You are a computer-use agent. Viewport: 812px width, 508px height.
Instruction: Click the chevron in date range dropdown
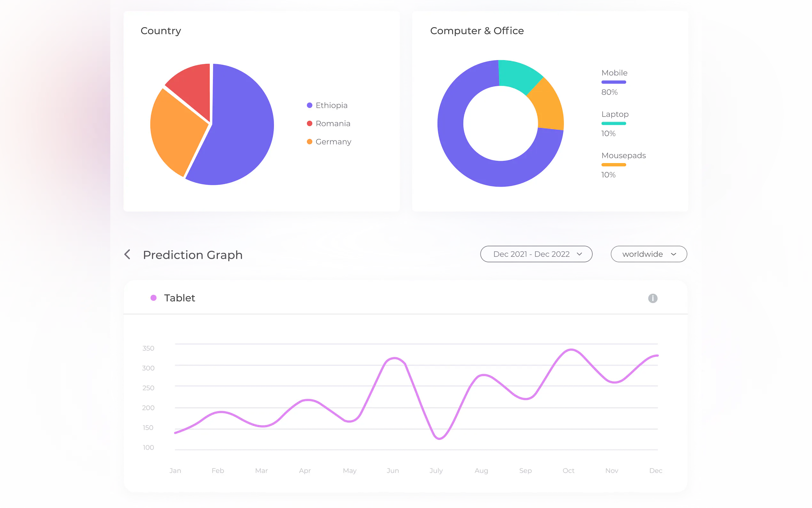coord(579,254)
